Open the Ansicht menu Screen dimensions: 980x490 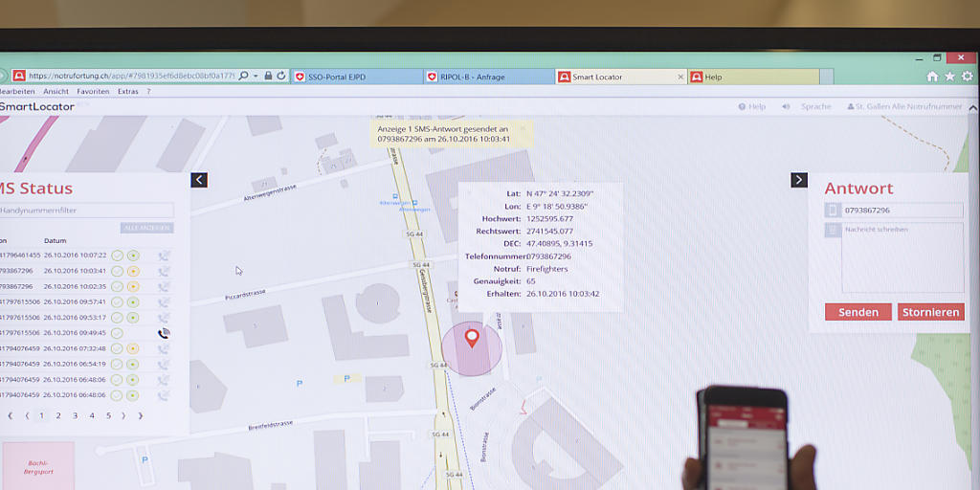coord(56,91)
